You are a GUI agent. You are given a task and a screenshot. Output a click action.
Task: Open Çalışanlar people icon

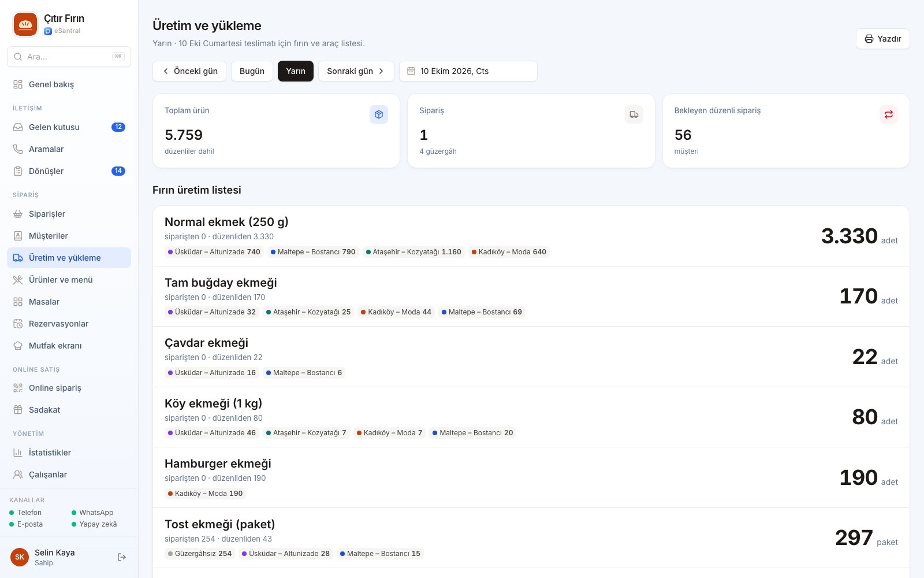18,475
